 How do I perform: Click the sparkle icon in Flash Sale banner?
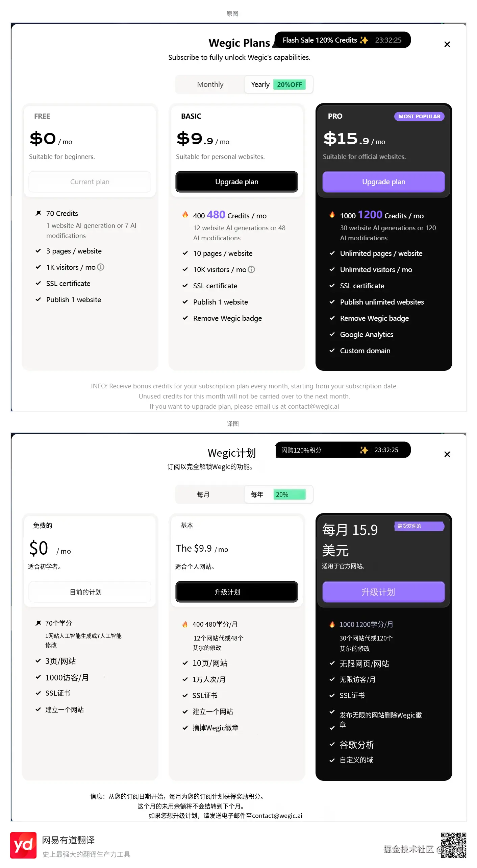coord(364,40)
